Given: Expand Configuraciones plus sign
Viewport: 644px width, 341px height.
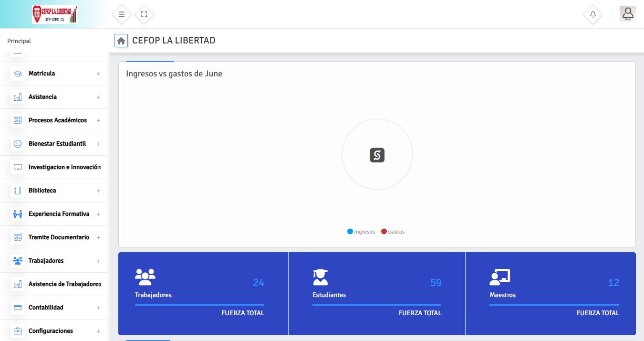Looking at the screenshot, I should click(x=98, y=331).
